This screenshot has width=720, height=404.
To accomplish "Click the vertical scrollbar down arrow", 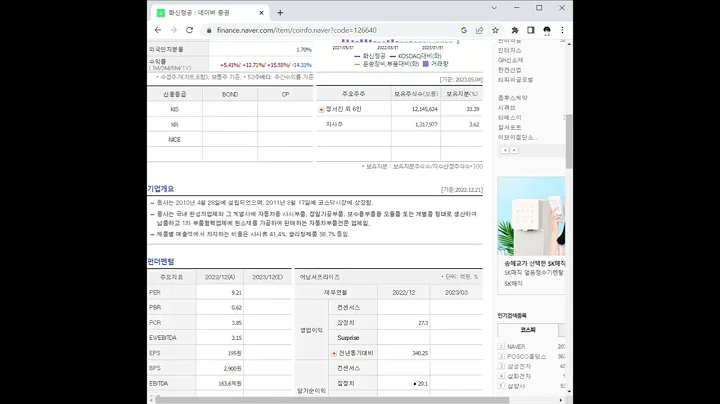I will (x=569, y=391).
